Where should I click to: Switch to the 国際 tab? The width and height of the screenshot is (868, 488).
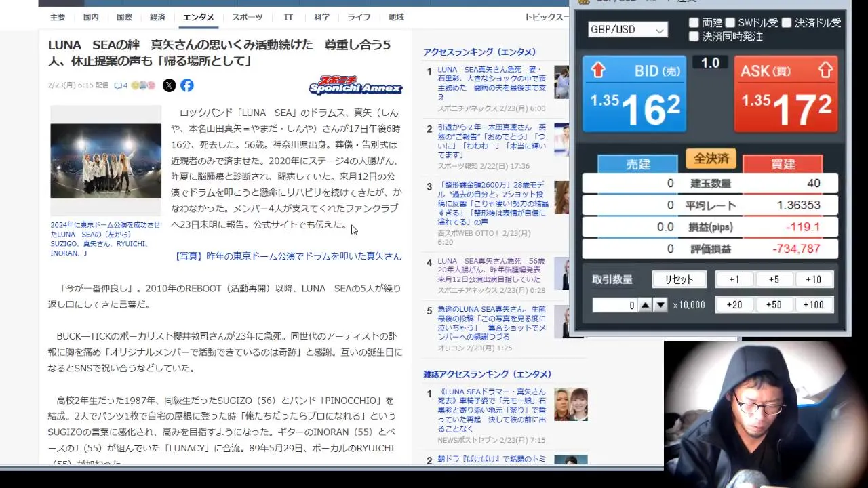point(124,17)
